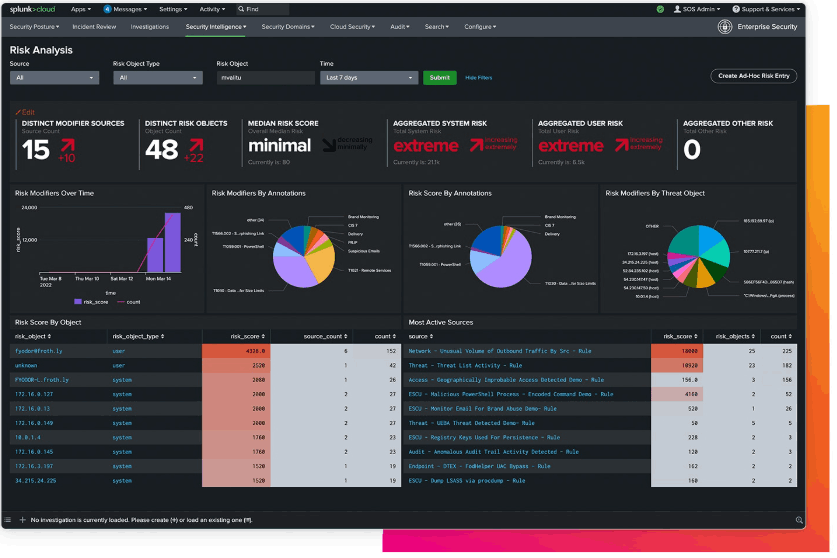Sort Most Active Sources by risk_objects
The image size is (837, 558).
coord(735,336)
